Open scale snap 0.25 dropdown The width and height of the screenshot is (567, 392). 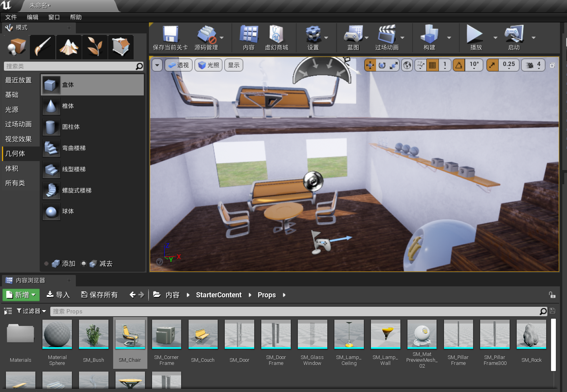tap(509, 65)
